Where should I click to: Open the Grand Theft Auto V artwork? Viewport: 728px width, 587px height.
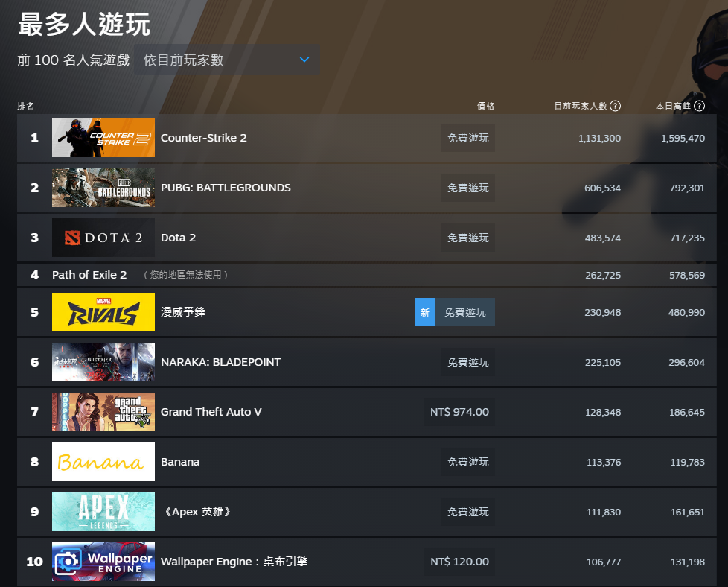pyautogui.click(x=103, y=412)
